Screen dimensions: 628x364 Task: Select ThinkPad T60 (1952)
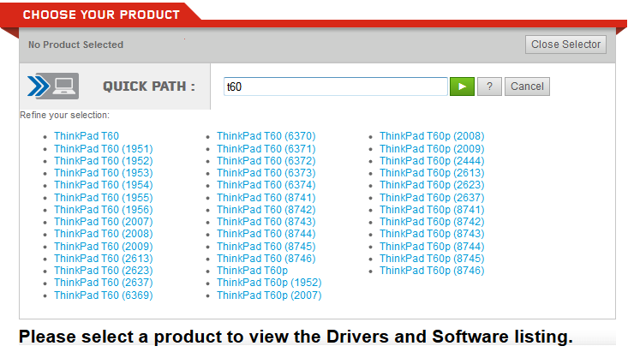coord(104,161)
